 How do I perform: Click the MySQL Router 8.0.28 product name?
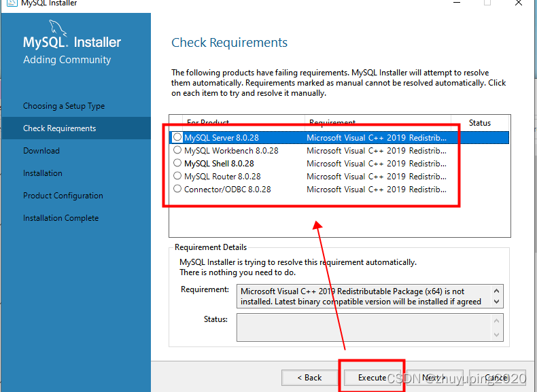222,177
